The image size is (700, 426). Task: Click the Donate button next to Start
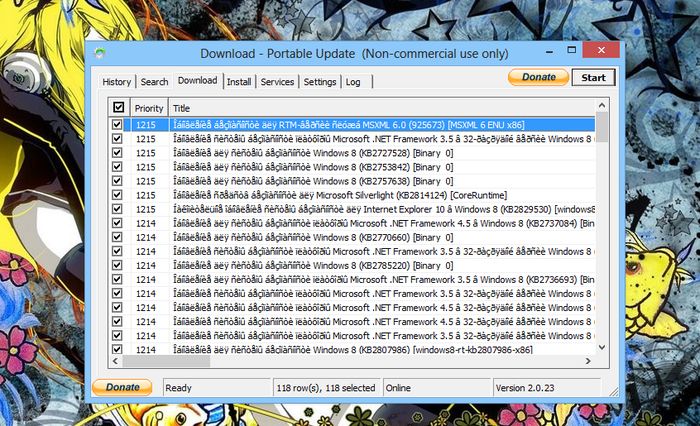pos(538,77)
